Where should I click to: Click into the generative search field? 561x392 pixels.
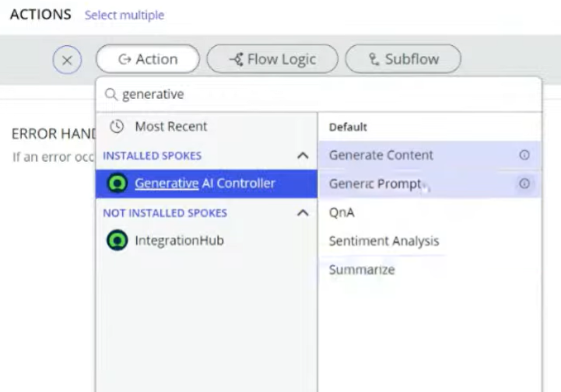pyautogui.click(x=319, y=94)
